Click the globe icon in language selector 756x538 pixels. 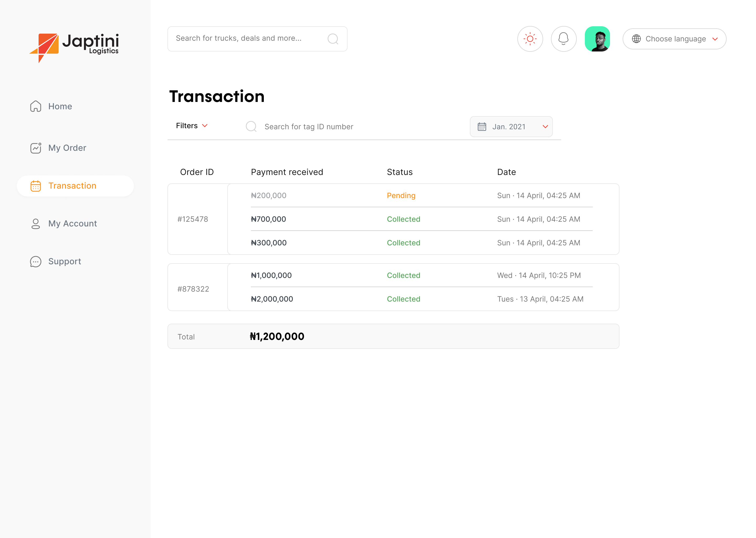pyautogui.click(x=636, y=39)
